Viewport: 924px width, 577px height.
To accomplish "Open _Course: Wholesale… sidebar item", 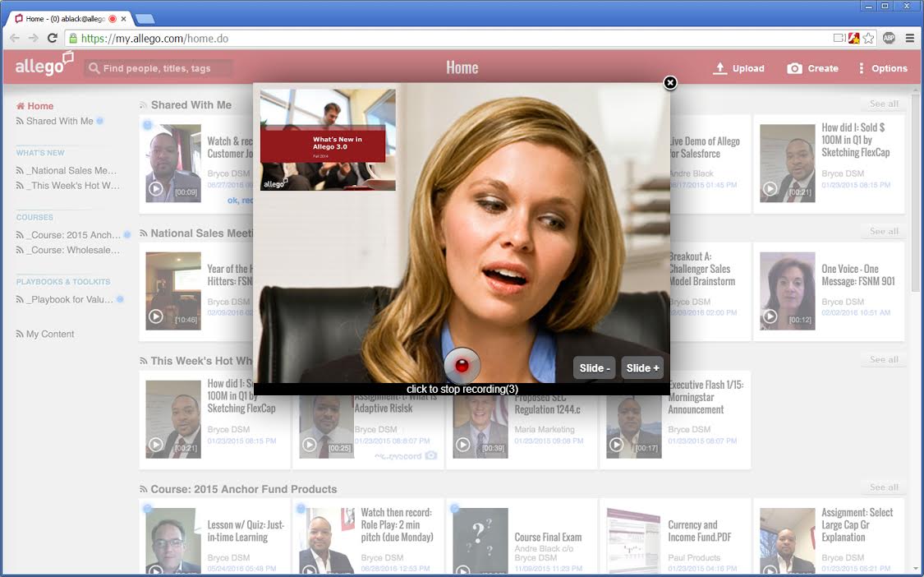I will tap(68, 250).
